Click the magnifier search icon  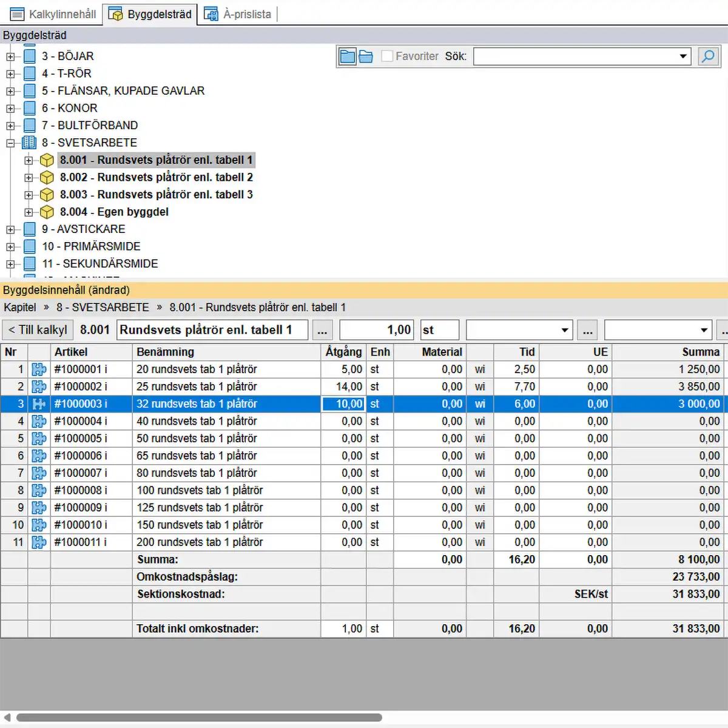click(x=707, y=56)
